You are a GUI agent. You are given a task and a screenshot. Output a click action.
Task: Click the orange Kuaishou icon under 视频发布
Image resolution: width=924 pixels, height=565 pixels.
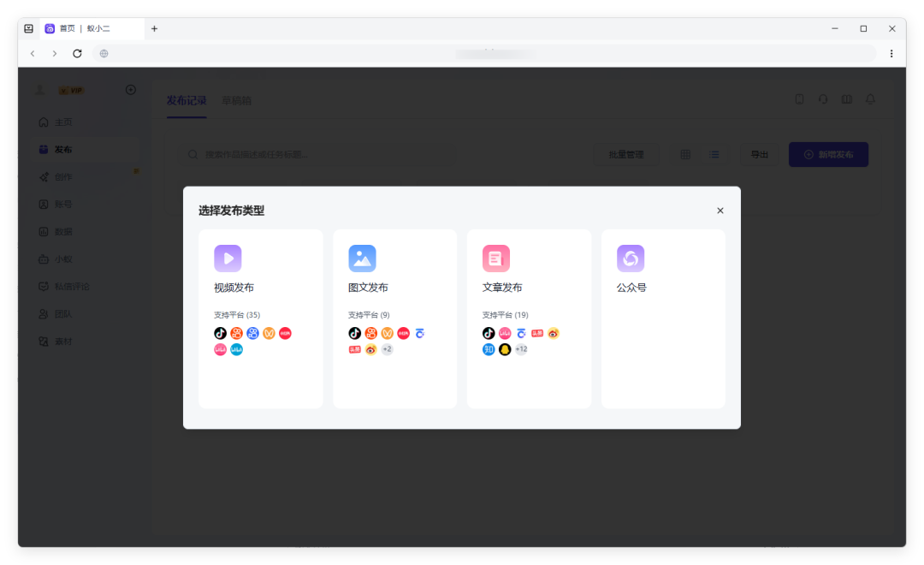point(236,333)
